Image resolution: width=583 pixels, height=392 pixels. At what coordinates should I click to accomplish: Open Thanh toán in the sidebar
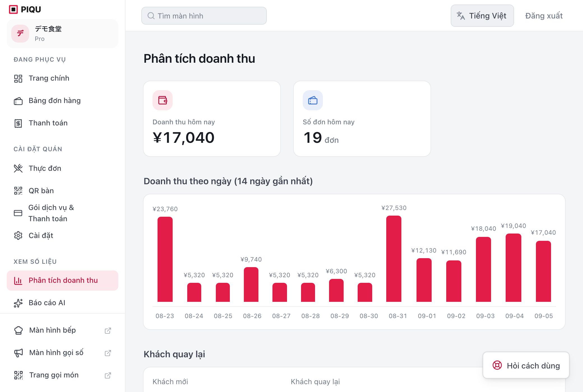[x=63, y=123]
